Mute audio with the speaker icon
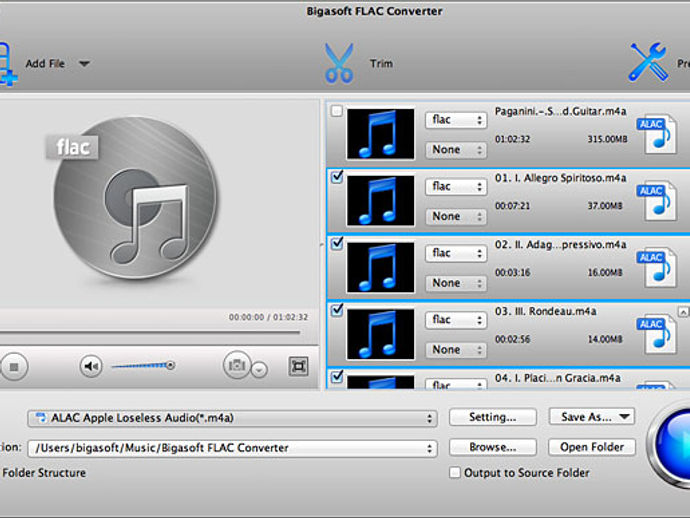This screenshot has width=690, height=518. click(91, 366)
